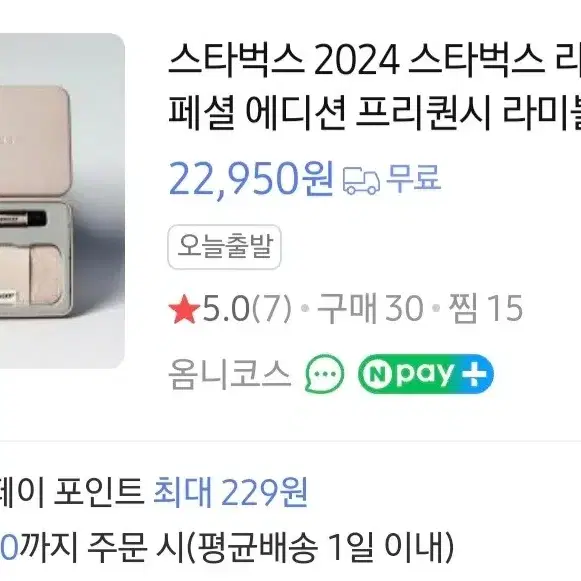Click the 페이 포인트 label
Image resolution: width=581 pixels, height=581 pixels.
[x=72, y=493]
